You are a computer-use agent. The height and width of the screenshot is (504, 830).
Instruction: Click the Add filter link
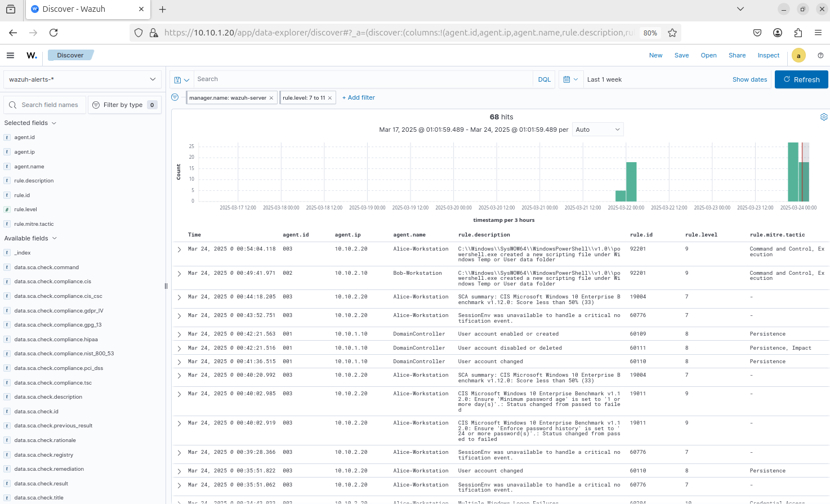tap(359, 97)
